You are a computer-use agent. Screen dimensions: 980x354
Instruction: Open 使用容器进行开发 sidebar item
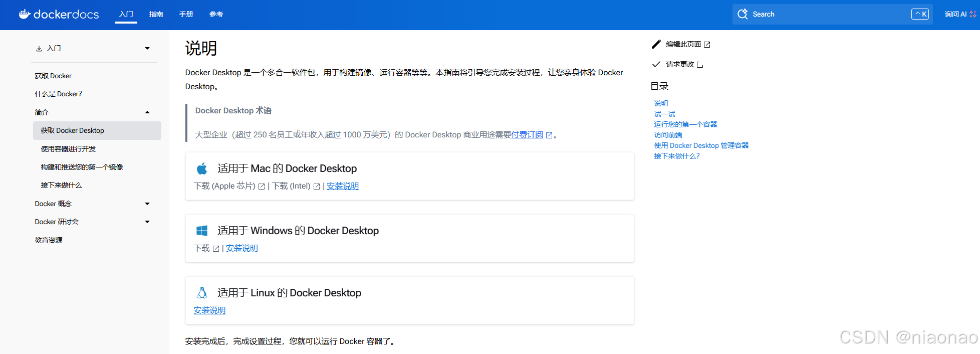pos(68,149)
